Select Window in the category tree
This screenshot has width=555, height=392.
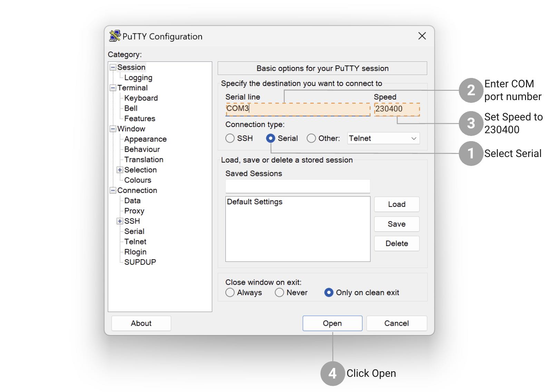(131, 129)
